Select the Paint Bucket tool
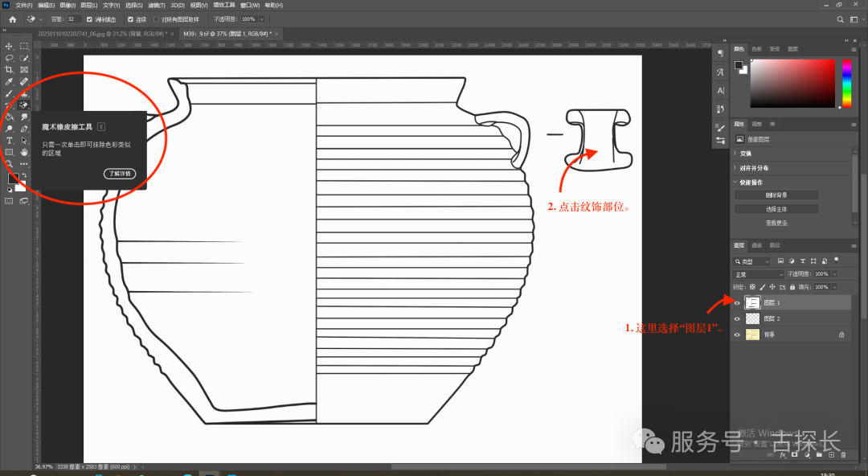 9,117
